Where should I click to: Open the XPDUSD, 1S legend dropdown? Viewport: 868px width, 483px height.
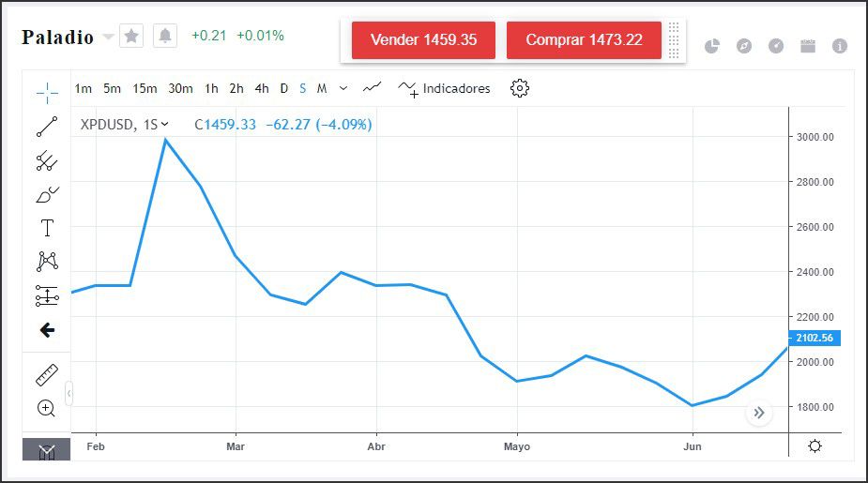click(x=165, y=124)
